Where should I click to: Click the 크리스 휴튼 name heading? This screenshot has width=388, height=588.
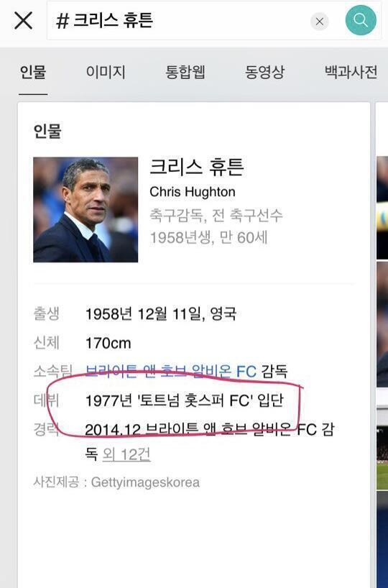[197, 167]
